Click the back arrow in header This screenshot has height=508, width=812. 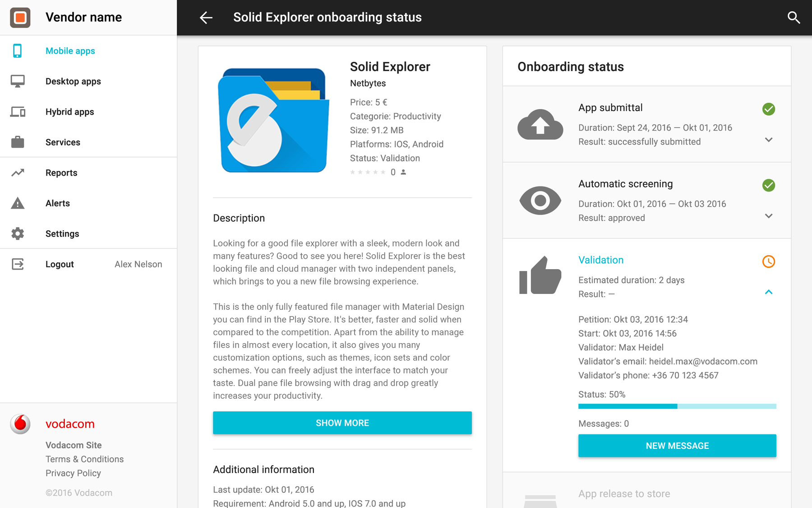point(206,18)
